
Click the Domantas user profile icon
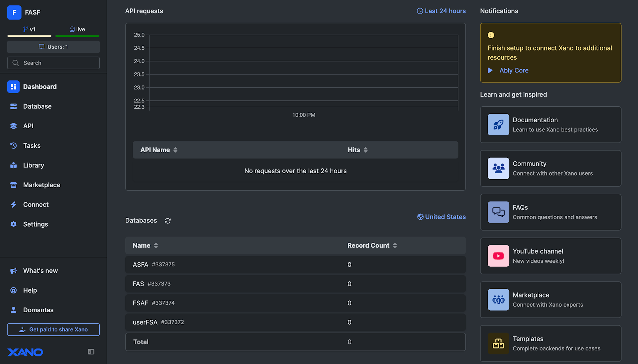coord(14,310)
